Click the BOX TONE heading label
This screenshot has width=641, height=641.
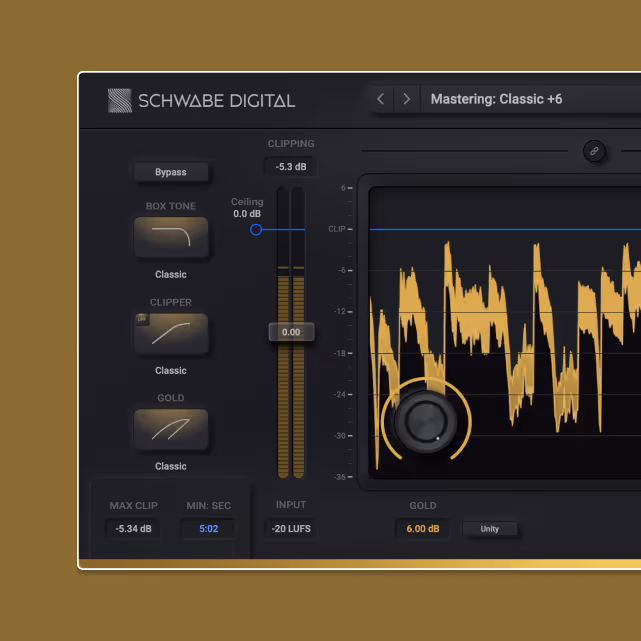click(x=171, y=206)
